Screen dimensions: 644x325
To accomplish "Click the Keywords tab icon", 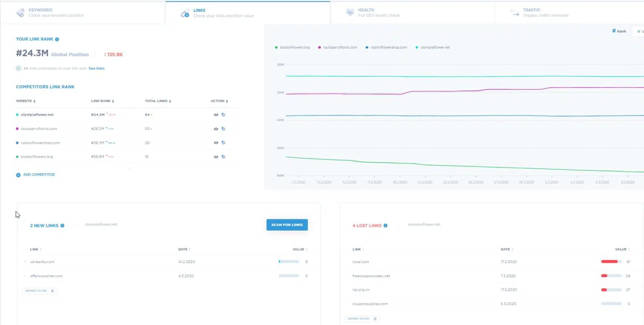I will pos(20,13).
